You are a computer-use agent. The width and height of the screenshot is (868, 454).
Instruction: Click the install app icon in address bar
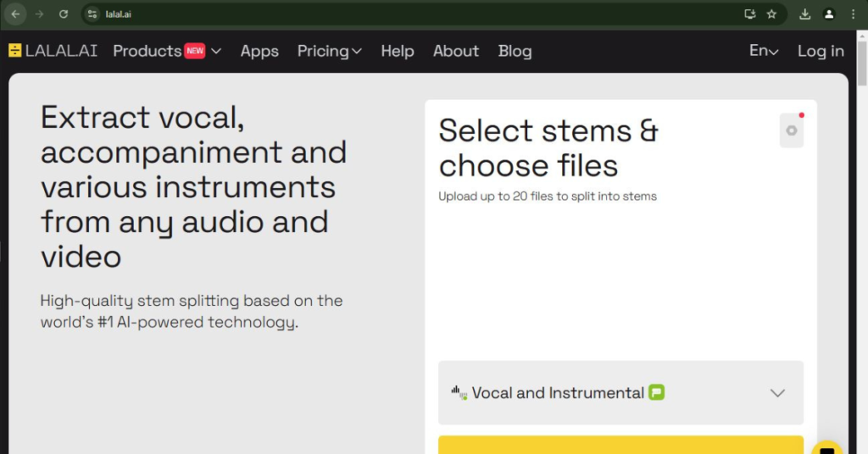point(749,14)
